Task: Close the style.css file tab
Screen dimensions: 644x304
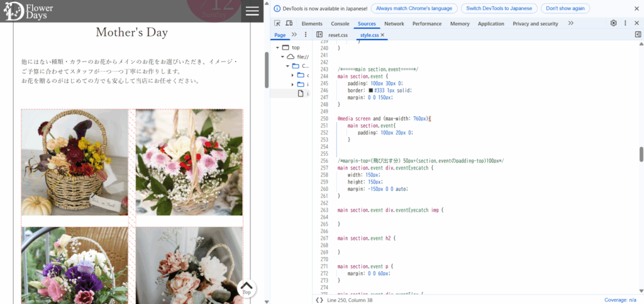Action: [382, 35]
